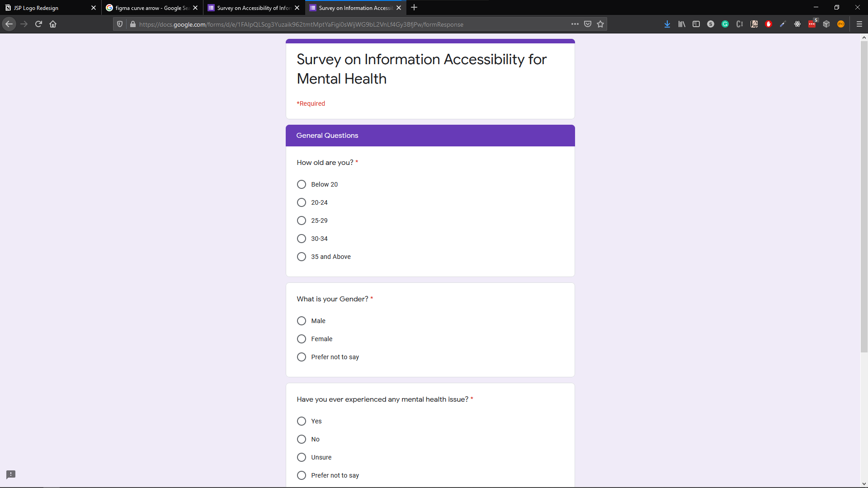868x488 pixels.
Task: Close the Survey on Accessibility of Information tab
Action: click(x=297, y=8)
